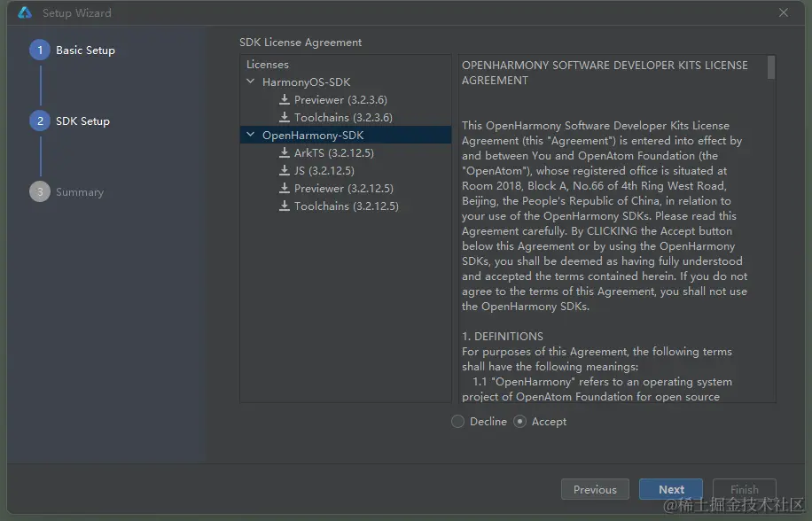
Task: Click the DevEco Studio logo in title bar
Action: click(x=24, y=13)
